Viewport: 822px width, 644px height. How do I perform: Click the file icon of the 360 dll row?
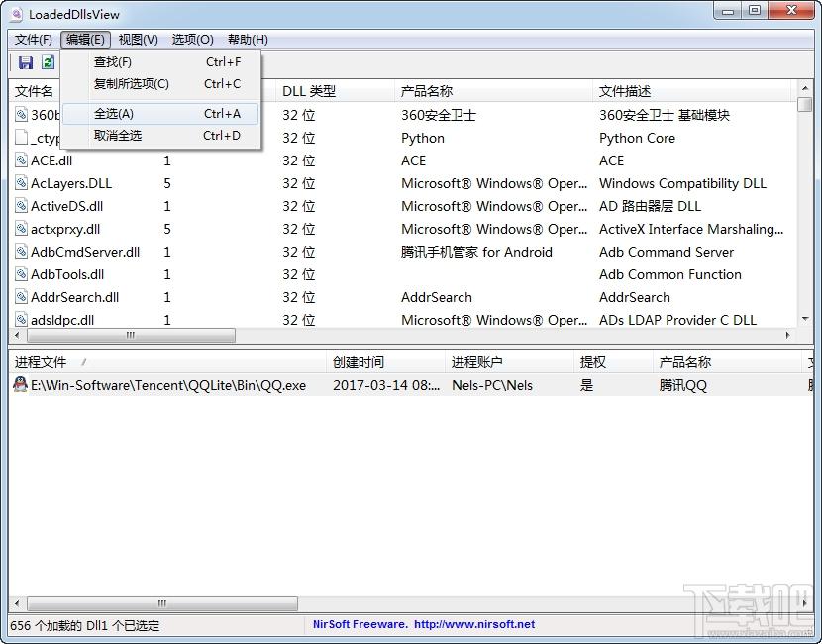[x=21, y=114]
